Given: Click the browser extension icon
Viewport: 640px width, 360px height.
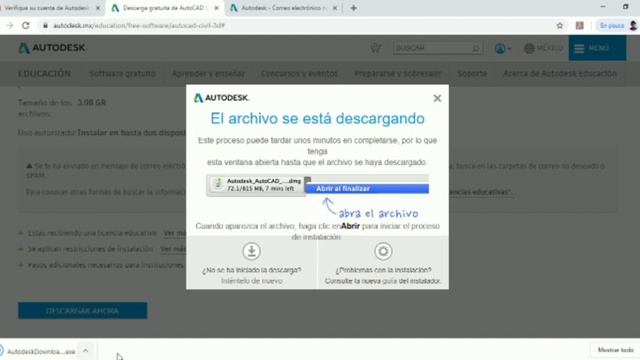Looking at the screenshot, I should click(x=580, y=25).
